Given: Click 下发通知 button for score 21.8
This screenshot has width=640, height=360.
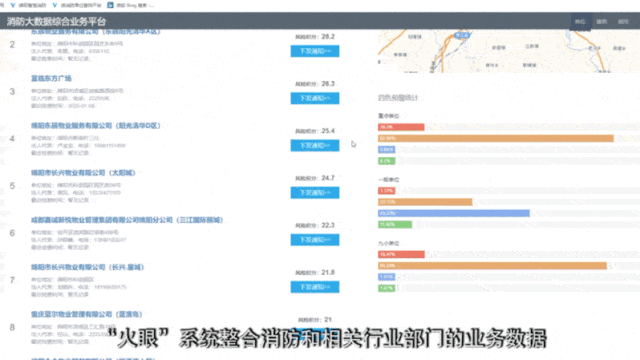Looking at the screenshot, I should (x=315, y=287).
